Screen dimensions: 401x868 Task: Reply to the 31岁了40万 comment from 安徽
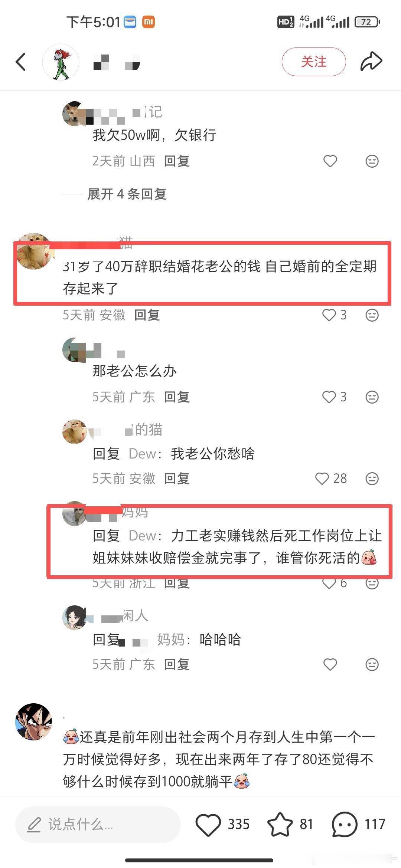pyautogui.click(x=147, y=315)
